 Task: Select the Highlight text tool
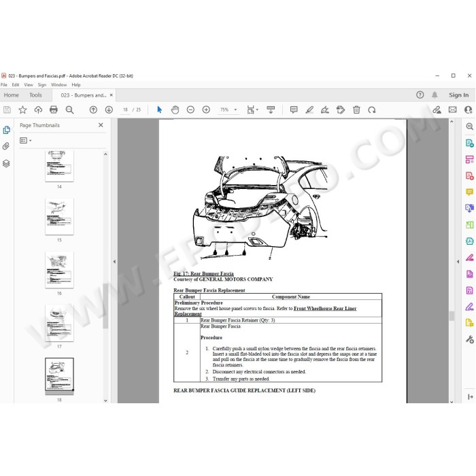(309, 110)
